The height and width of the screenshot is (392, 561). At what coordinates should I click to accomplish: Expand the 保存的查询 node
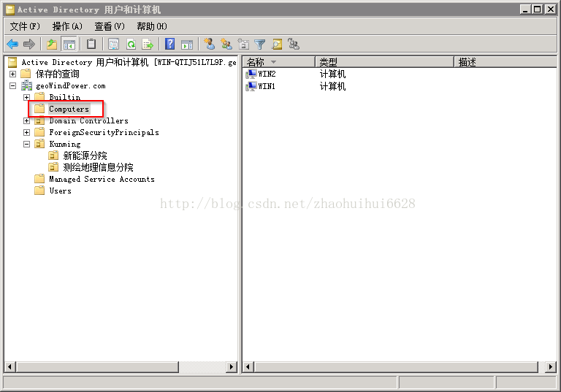(x=13, y=74)
